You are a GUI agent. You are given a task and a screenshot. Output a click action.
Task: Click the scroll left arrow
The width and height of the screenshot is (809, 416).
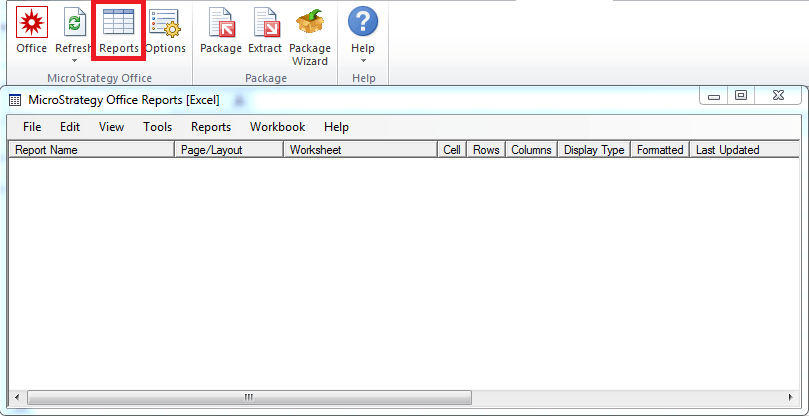point(17,397)
